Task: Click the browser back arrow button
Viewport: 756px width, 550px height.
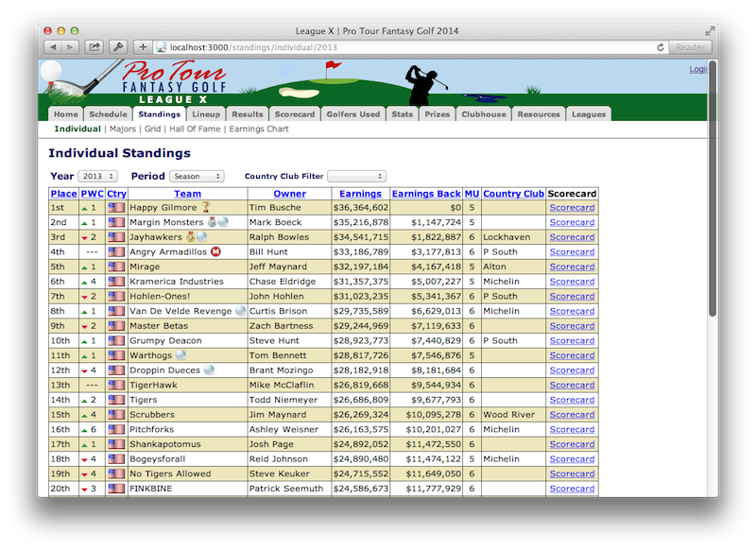Action: 53,46
